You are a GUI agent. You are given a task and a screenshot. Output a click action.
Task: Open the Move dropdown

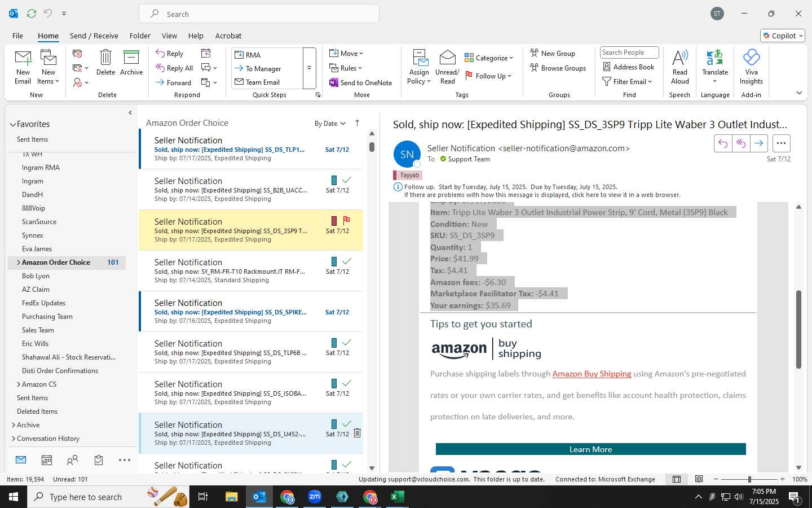346,53
